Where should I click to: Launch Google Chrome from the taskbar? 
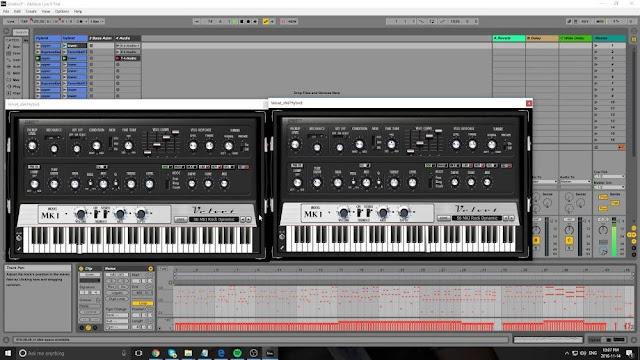click(x=156, y=353)
